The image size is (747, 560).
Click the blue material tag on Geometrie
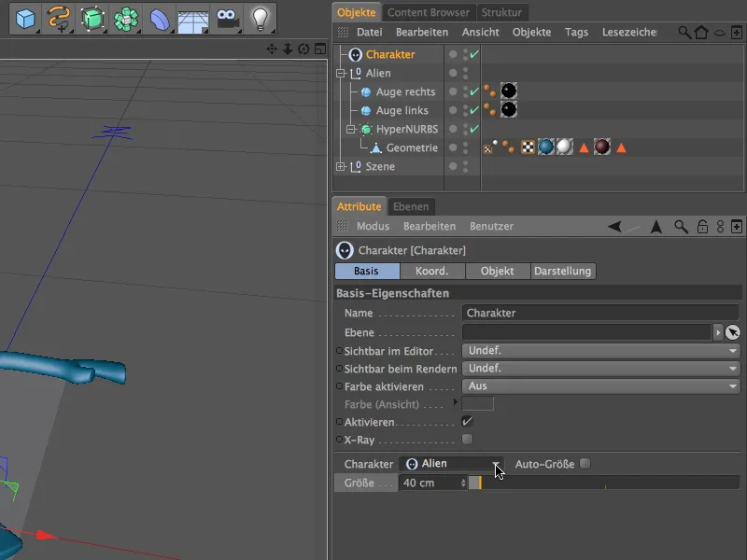546,147
